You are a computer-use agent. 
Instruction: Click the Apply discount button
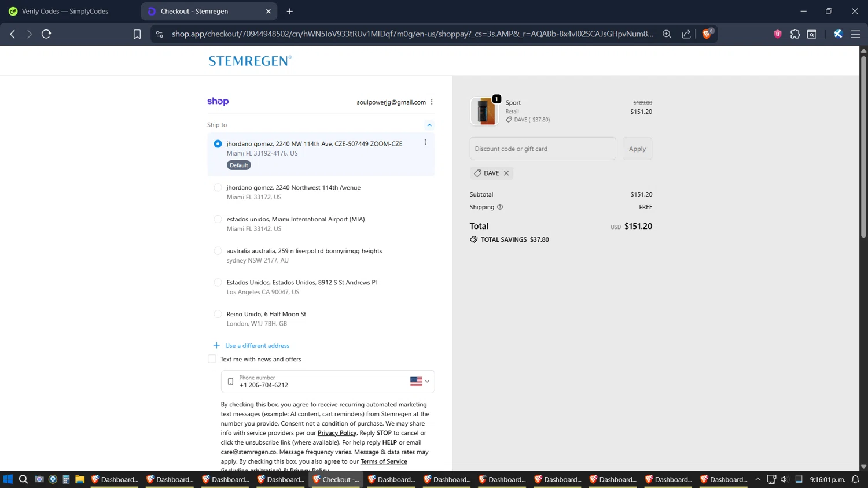[637, 149]
